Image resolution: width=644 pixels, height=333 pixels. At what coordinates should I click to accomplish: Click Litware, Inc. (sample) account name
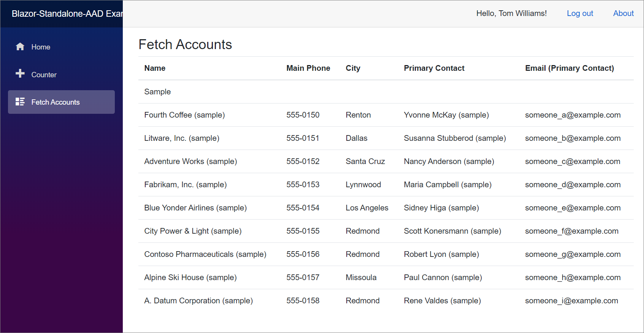[182, 138]
